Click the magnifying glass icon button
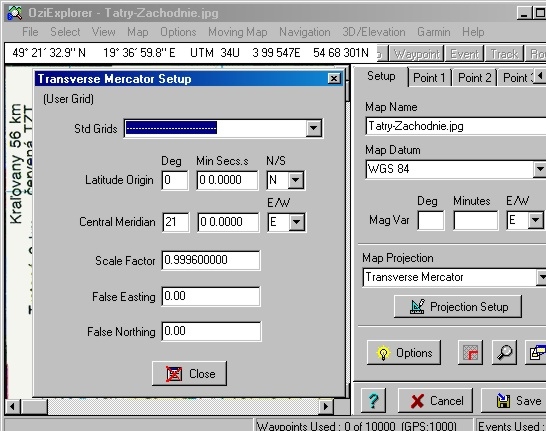The width and height of the screenshot is (546, 431). 504,353
